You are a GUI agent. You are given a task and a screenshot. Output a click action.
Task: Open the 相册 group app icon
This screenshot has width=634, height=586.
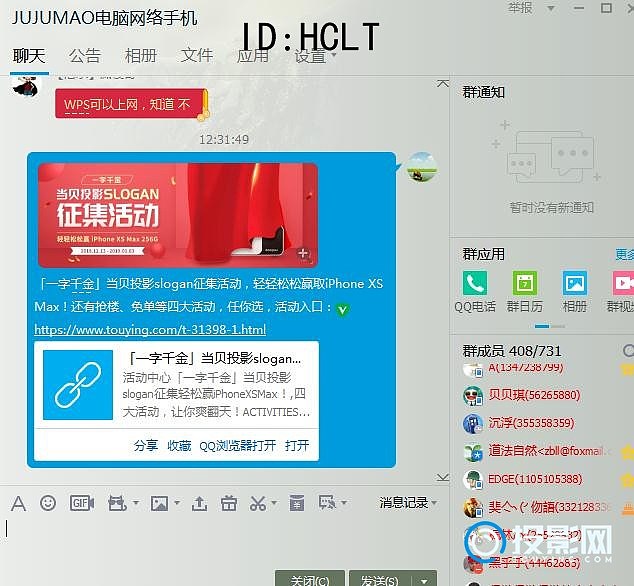[x=575, y=283]
